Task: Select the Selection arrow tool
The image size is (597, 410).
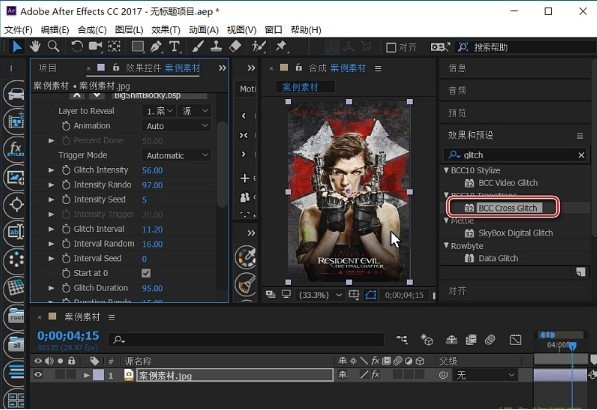Action: pyautogui.click(x=17, y=47)
